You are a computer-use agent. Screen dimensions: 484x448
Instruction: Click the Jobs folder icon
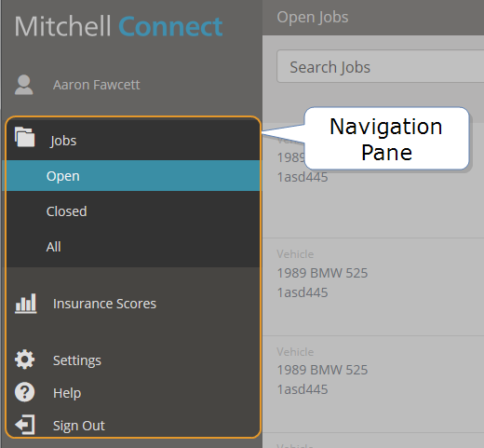coord(24,137)
